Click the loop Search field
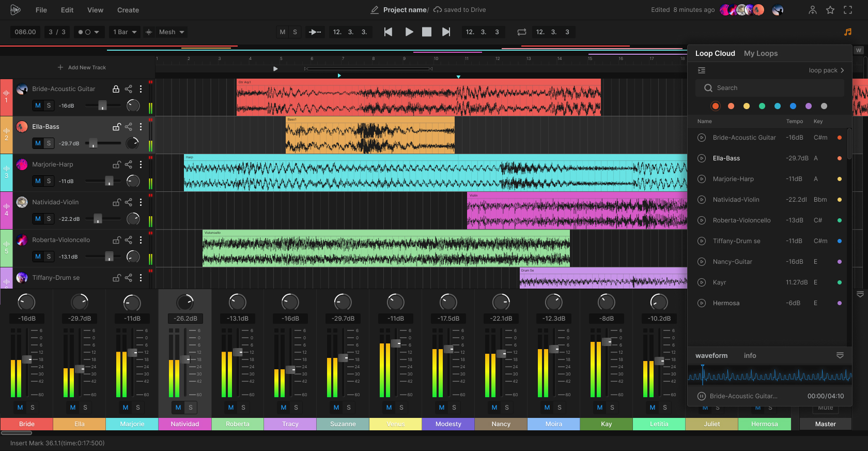 [x=770, y=88]
